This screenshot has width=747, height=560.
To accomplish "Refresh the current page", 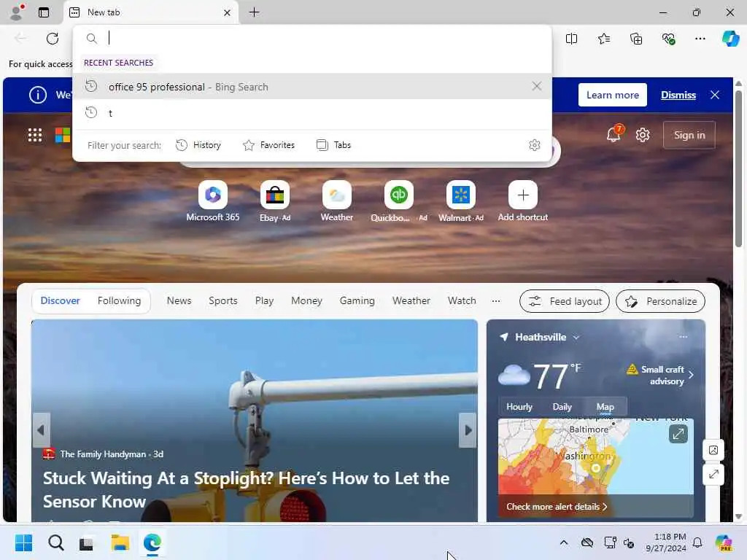I will [53, 38].
